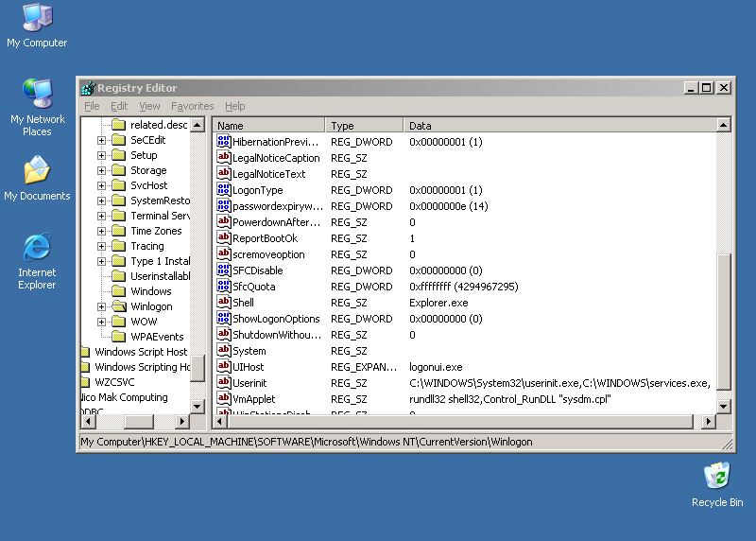Select the scremoveoption string icon

point(223,253)
